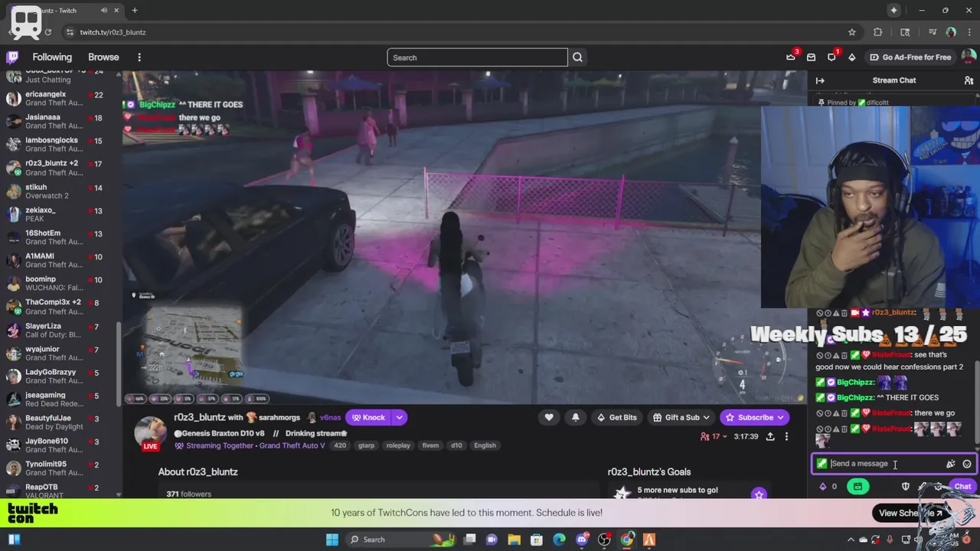Open the chat settings gear
Image resolution: width=980 pixels, height=551 pixels.
[x=939, y=487]
